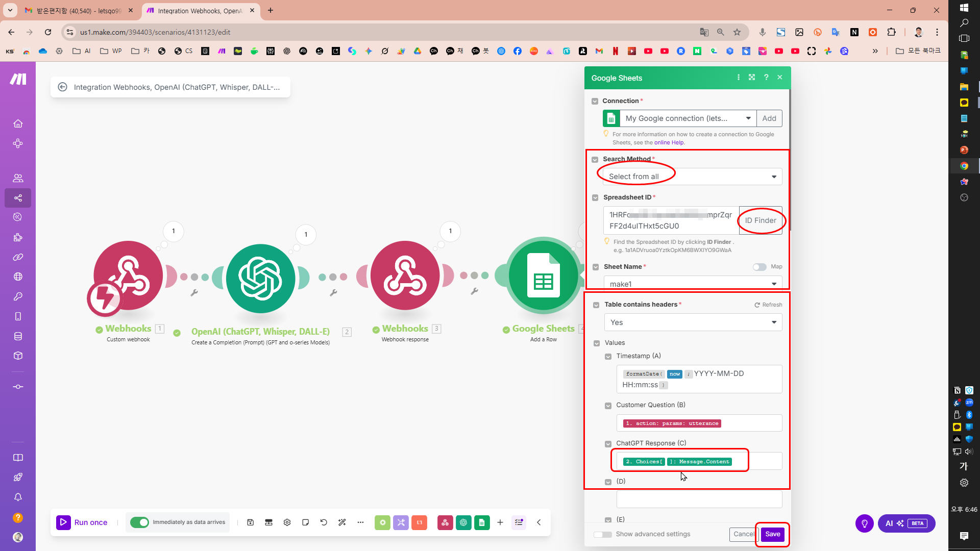The image size is (980, 551).
Task: Switch to Integration Webhooks, OpenAI tab
Action: (x=200, y=11)
